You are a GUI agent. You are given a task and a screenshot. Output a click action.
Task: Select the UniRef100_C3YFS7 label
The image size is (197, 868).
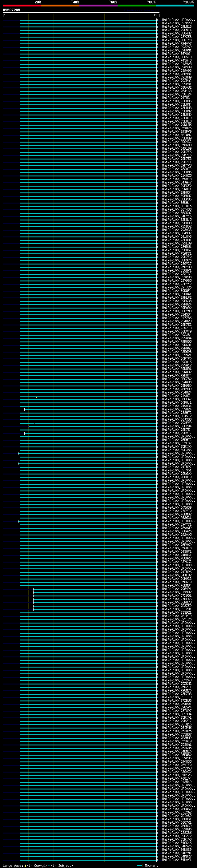point(177,443)
